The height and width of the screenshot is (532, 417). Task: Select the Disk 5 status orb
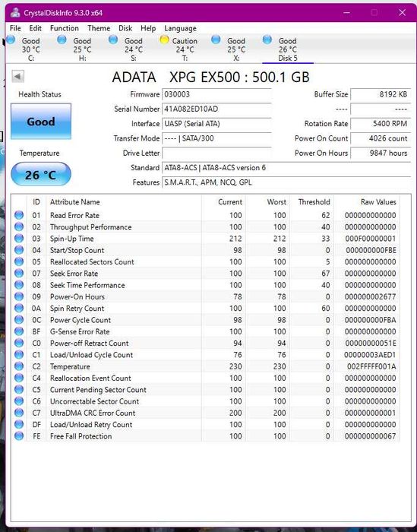267,40
